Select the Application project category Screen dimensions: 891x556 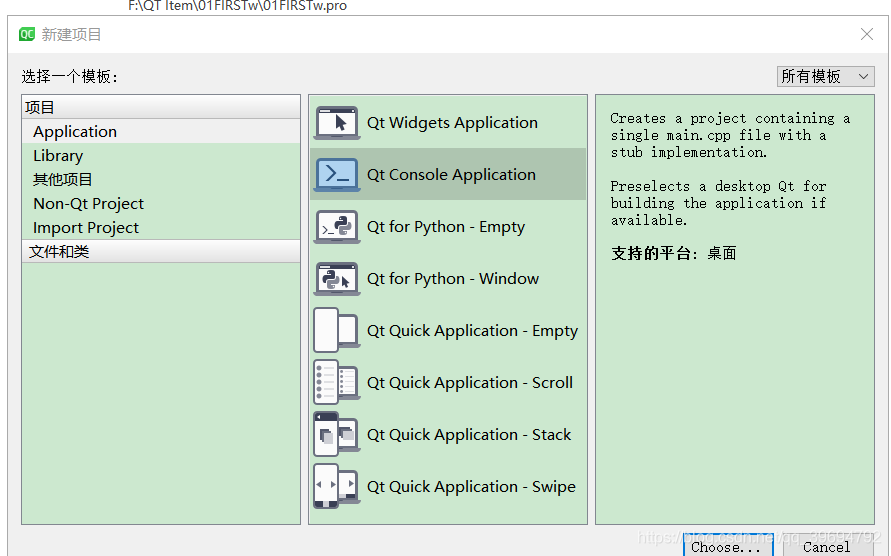[x=161, y=131]
